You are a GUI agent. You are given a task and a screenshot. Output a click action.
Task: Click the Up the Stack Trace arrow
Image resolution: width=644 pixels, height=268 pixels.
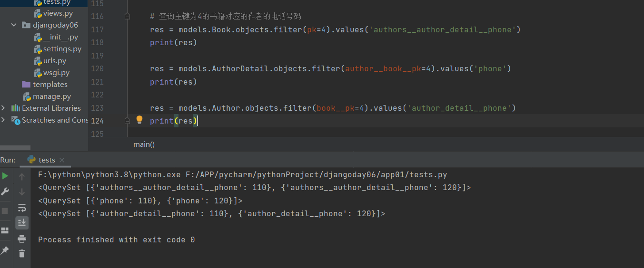click(22, 177)
